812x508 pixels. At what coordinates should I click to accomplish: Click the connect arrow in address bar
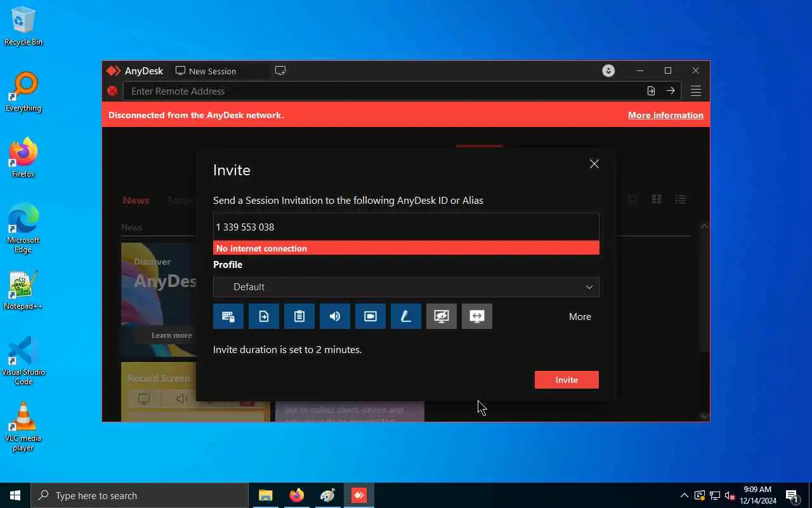click(671, 91)
